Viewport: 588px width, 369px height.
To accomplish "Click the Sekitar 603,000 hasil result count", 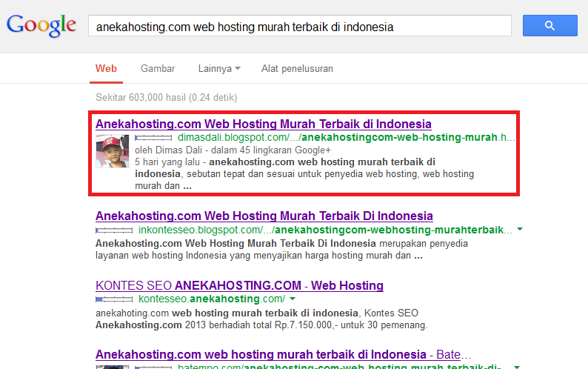I will point(166,98).
